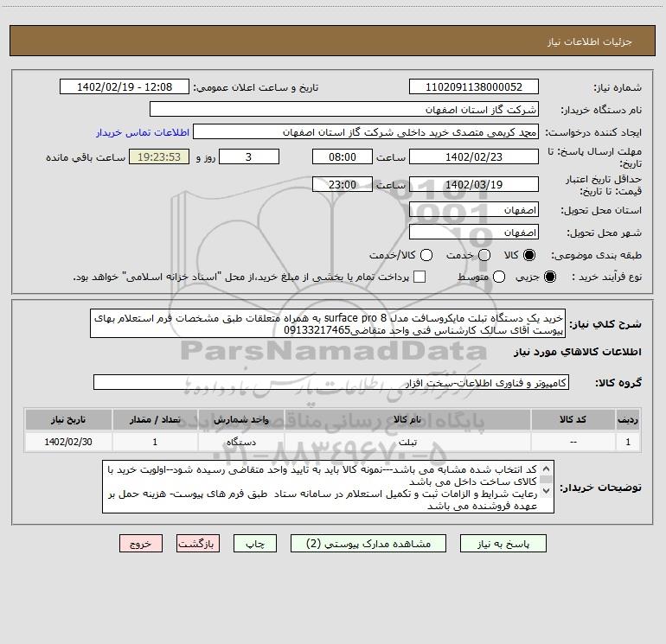Image resolution: width=666 pixels, height=644 pixels.
Task: Click the row number cell 1
Action: click(628, 442)
